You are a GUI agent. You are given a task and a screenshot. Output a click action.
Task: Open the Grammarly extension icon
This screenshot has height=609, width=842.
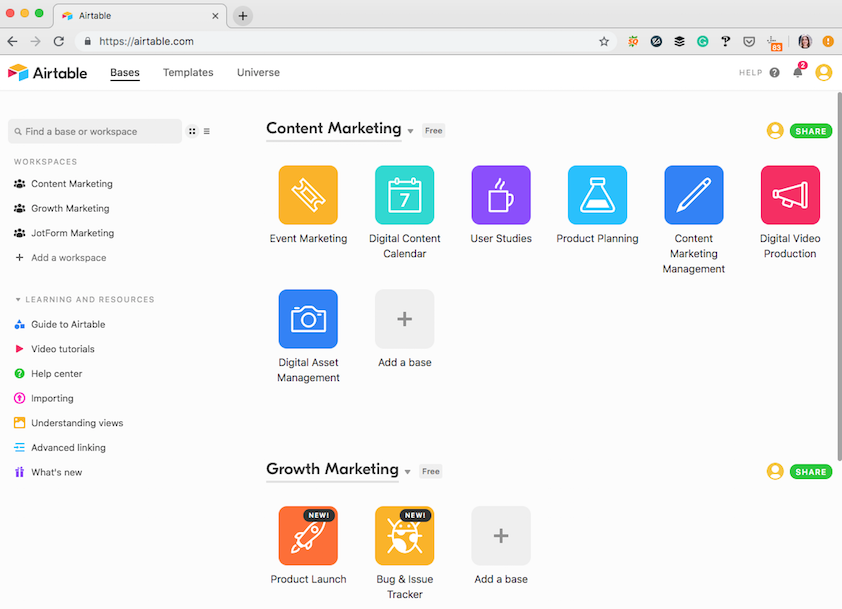click(x=702, y=41)
